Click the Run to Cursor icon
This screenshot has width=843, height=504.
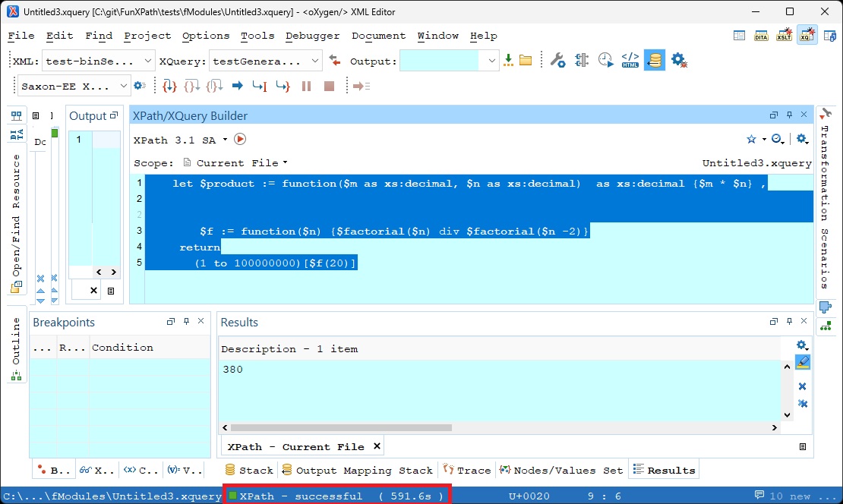pos(260,86)
